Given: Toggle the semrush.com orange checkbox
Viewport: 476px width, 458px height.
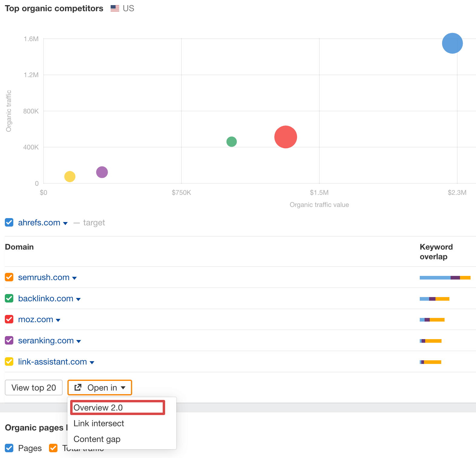Looking at the screenshot, I should [x=9, y=277].
